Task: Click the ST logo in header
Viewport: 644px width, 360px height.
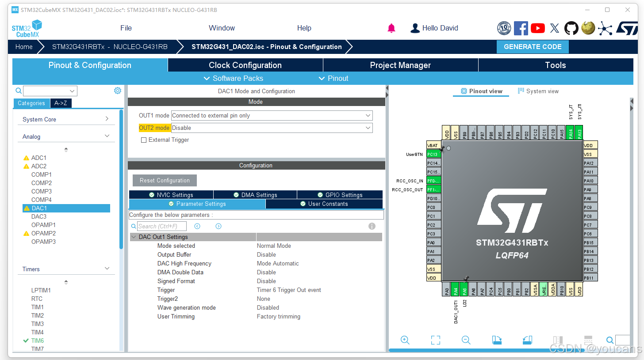Action: [626, 28]
